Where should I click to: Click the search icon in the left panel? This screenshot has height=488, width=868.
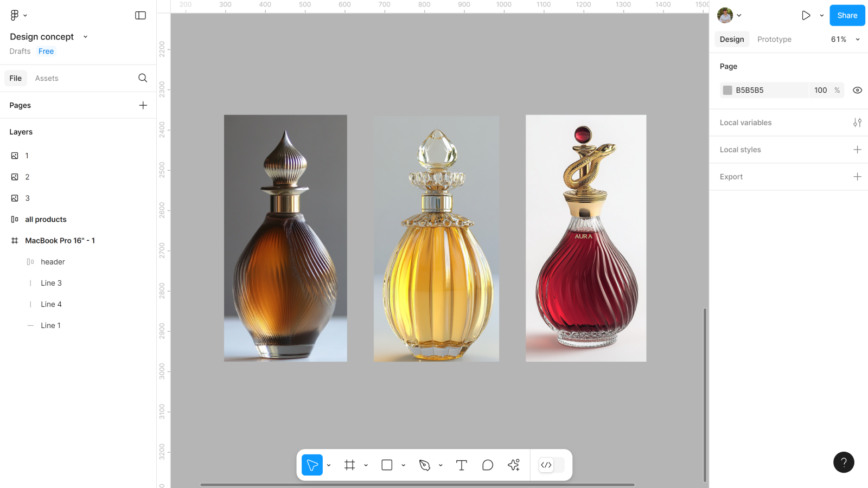coord(143,78)
